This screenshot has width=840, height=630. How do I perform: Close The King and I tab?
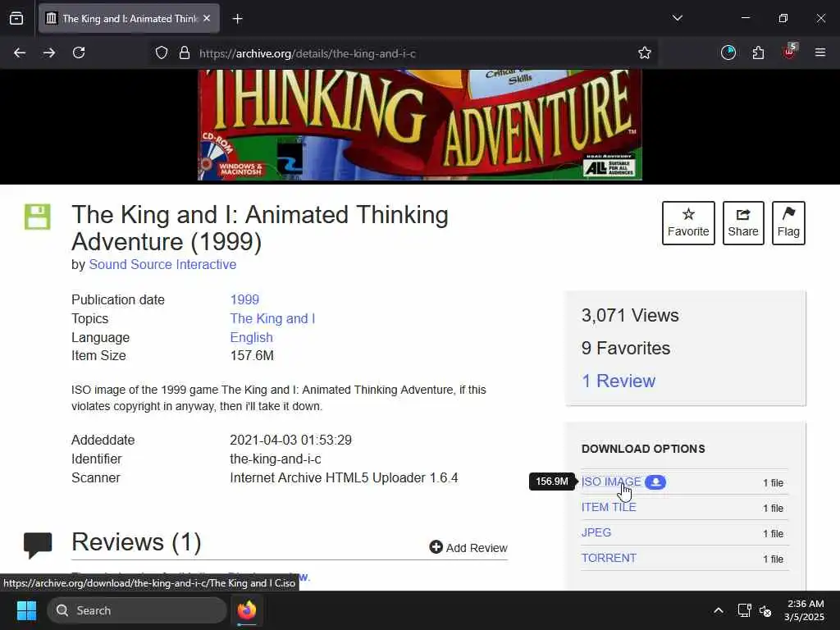pos(207,18)
